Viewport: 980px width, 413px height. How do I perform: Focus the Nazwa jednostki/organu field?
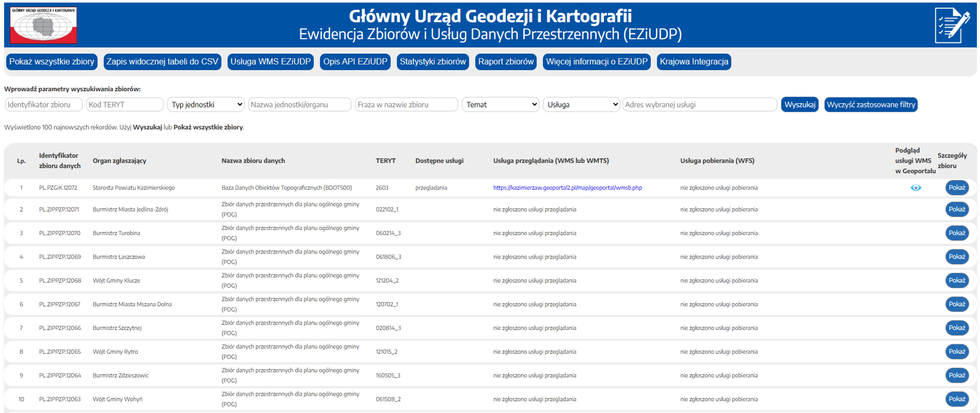click(300, 105)
